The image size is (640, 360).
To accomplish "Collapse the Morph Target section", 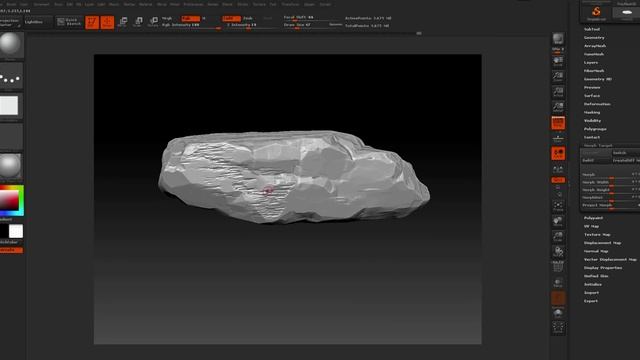I will pyautogui.click(x=598, y=145).
